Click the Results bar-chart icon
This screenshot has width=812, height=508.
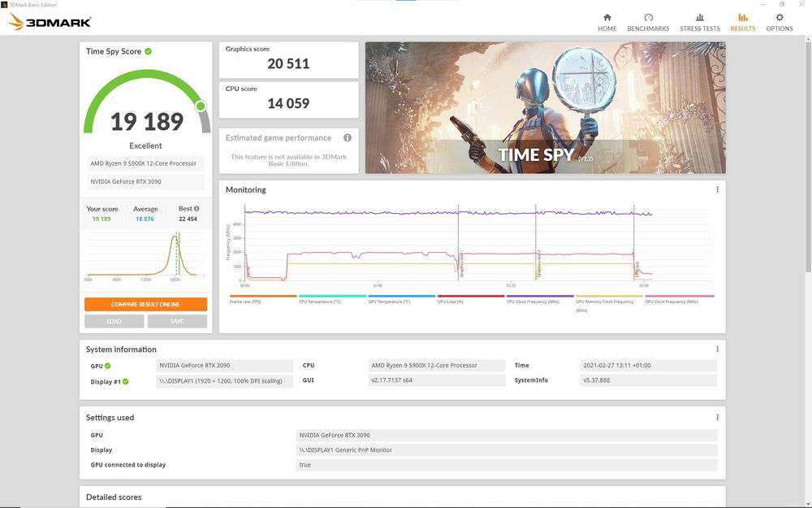point(742,17)
